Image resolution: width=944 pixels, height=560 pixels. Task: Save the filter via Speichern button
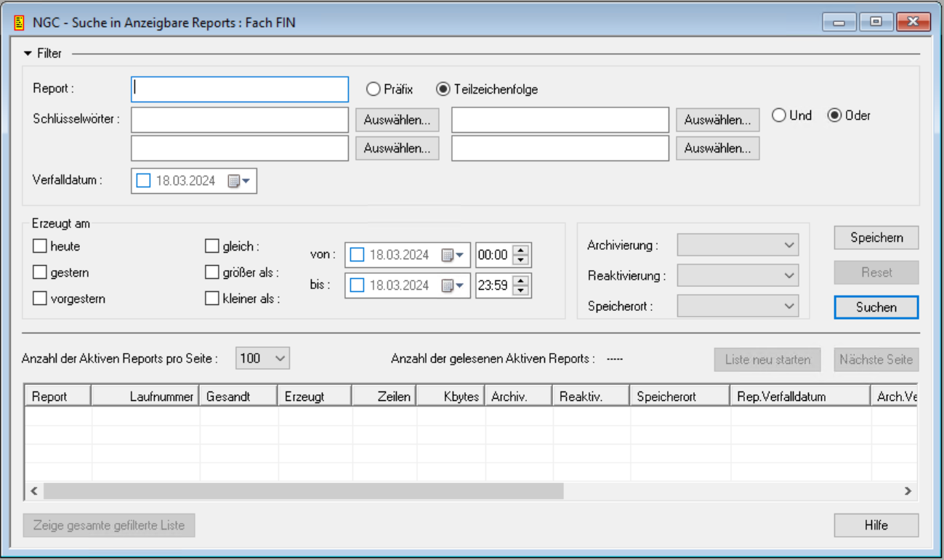876,238
